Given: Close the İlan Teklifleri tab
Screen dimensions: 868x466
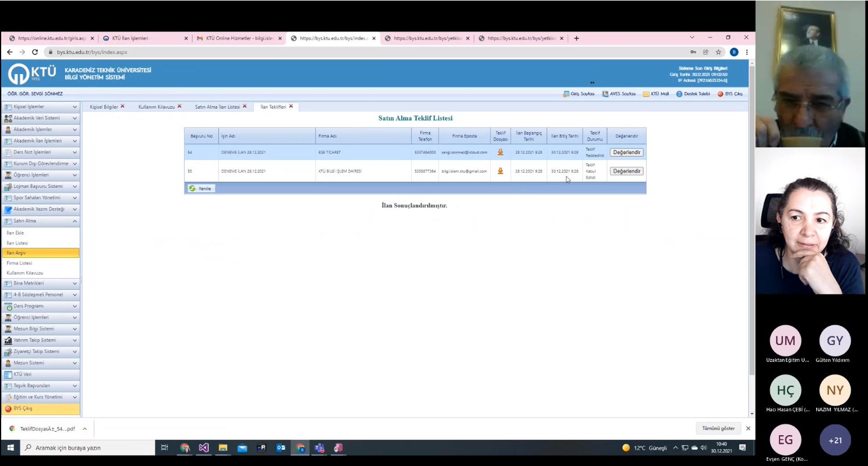Looking at the screenshot, I should (x=291, y=106).
